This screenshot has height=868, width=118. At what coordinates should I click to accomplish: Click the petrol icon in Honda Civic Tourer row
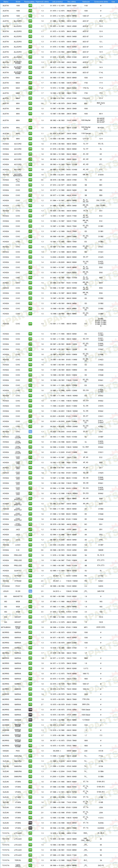30,524
